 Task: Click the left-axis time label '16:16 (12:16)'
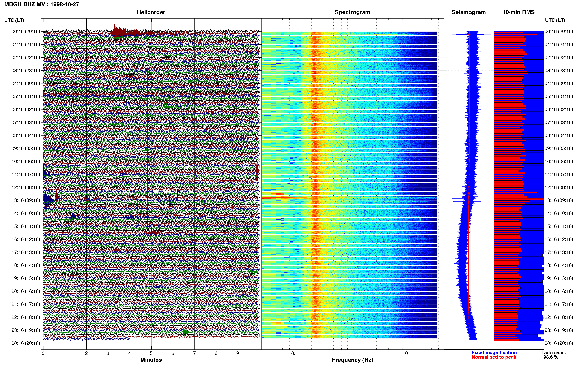[26, 239]
